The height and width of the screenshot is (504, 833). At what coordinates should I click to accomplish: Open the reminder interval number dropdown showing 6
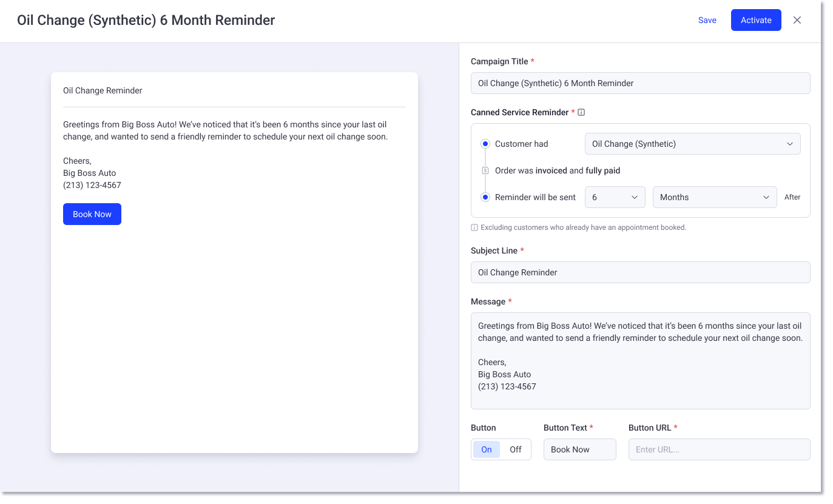(x=615, y=197)
